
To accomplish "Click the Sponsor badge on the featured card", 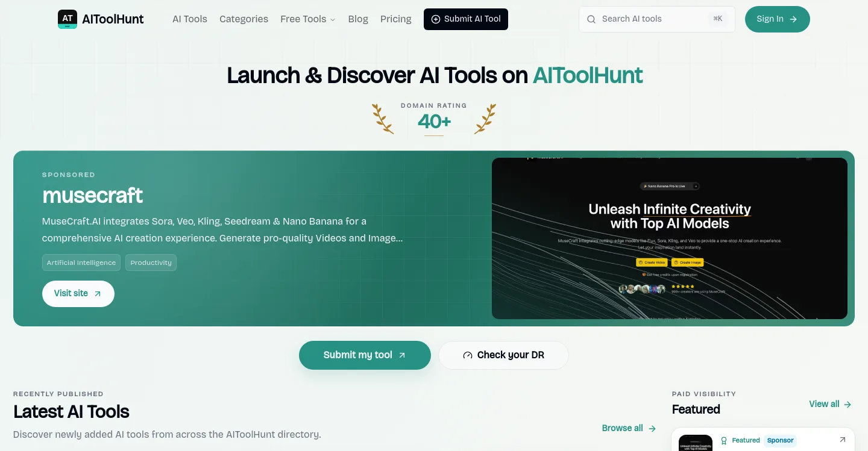I will click(x=781, y=440).
